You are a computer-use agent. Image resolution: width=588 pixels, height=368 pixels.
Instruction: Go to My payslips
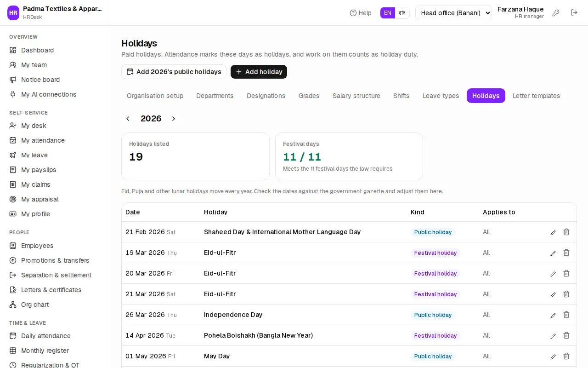pyautogui.click(x=55, y=170)
